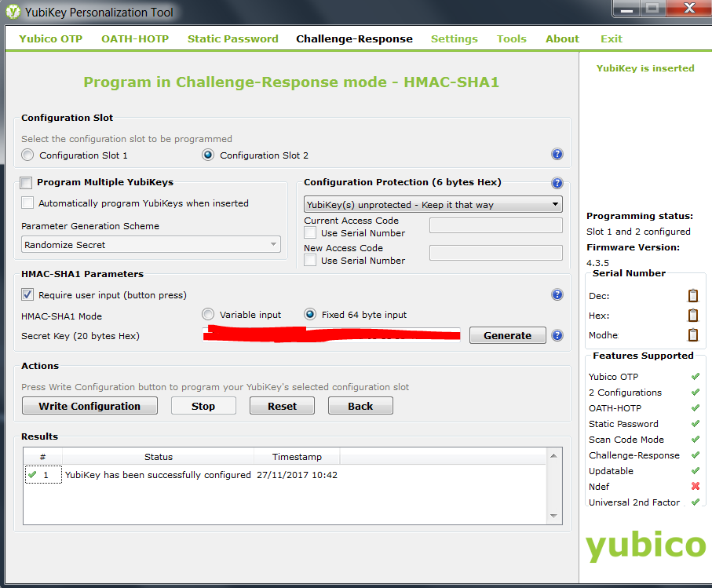The width and height of the screenshot is (712, 588).
Task: Open the Static Password tab
Action: tap(233, 38)
